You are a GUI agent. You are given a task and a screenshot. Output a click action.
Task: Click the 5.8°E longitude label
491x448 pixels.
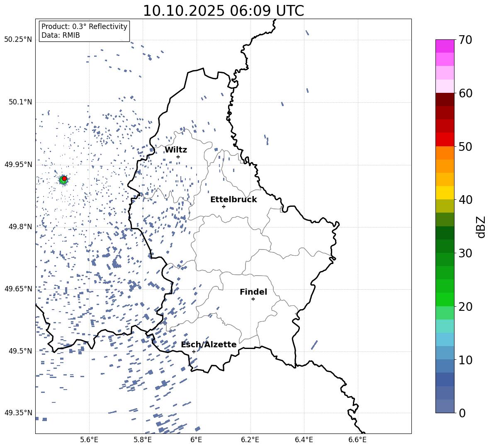pyautogui.click(x=143, y=440)
